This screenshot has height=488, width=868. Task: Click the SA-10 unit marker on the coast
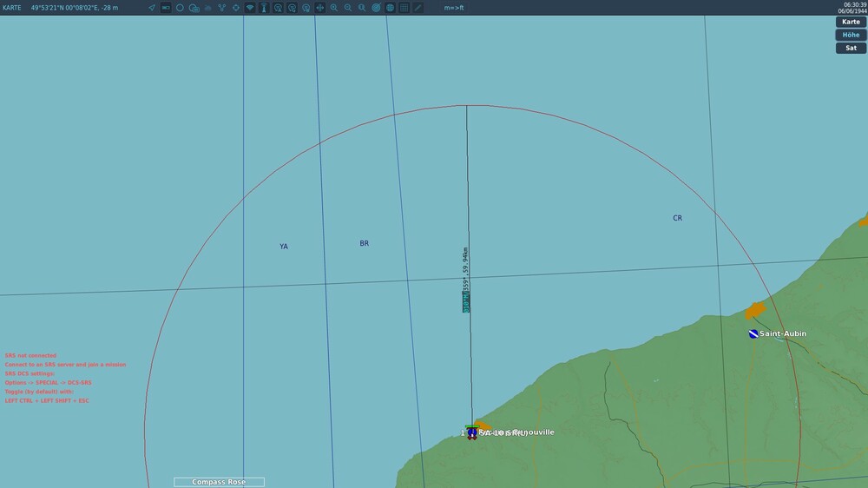pyautogui.click(x=471, y=432)
